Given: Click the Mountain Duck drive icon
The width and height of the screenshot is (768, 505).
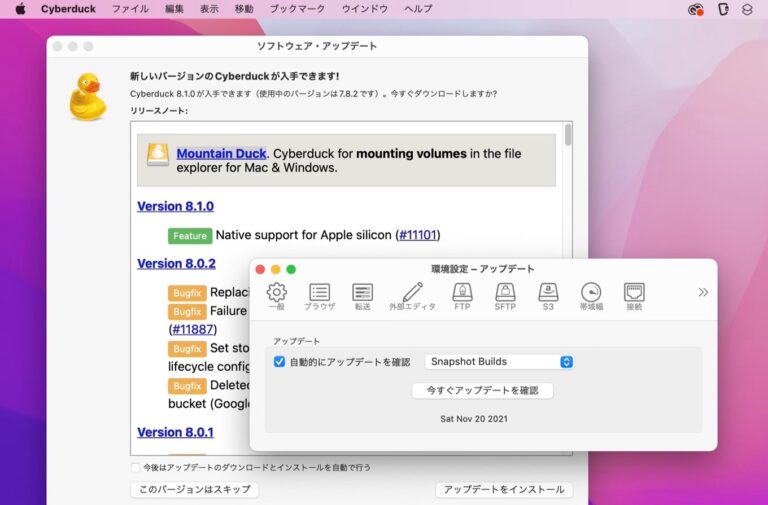Looking at the screenshot, I should (x=158, y=154).
